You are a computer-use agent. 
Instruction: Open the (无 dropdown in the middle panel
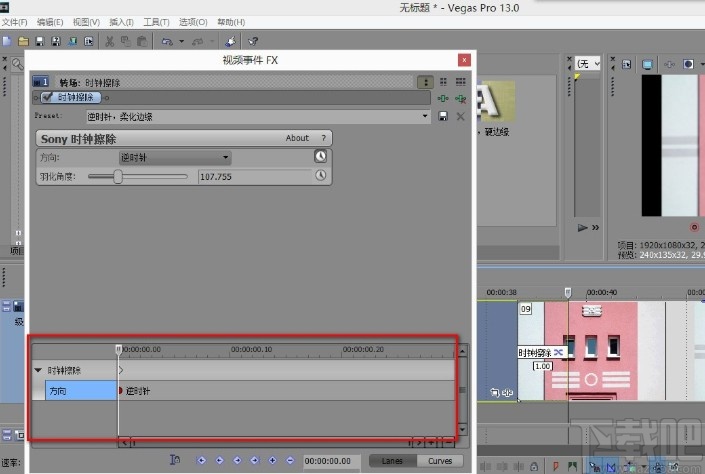tap(588, 64)
